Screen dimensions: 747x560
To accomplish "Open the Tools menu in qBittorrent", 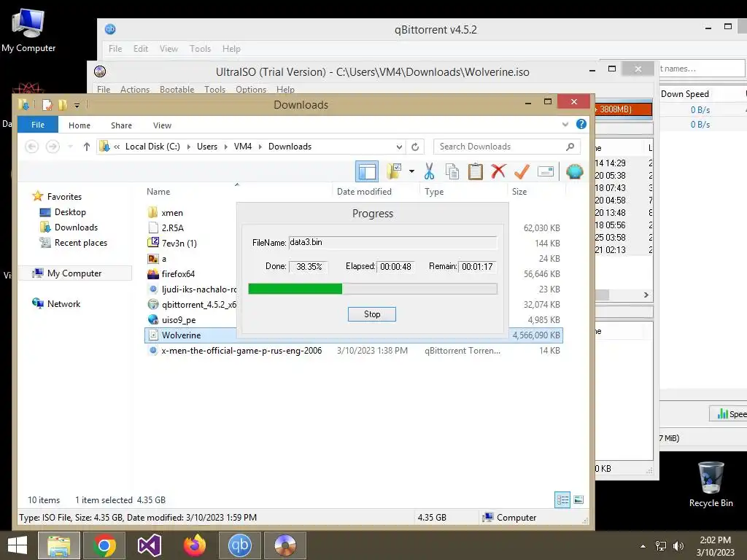I will tap(200, 49).
